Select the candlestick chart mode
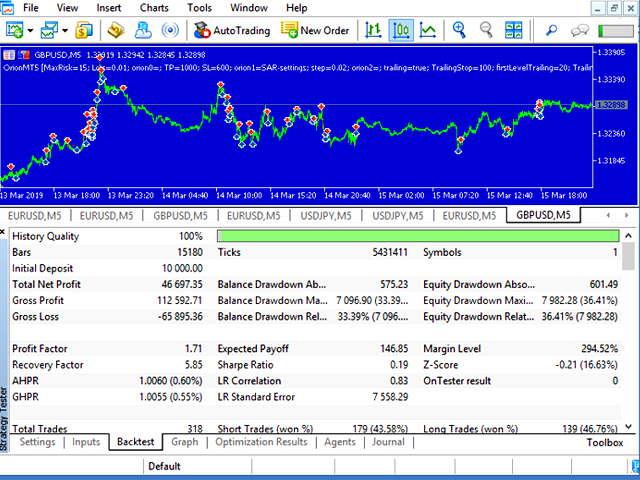 pyautogui.click(x=401, y=30)
